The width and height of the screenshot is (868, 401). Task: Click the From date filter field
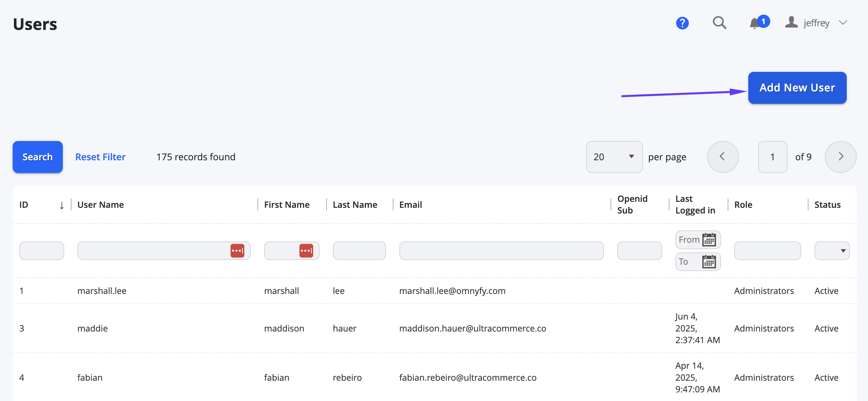pos(697,240)
